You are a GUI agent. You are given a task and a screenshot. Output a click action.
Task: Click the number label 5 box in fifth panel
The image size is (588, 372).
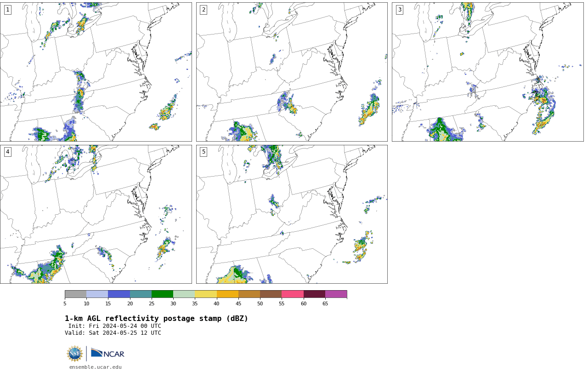(x=204, y=152)
